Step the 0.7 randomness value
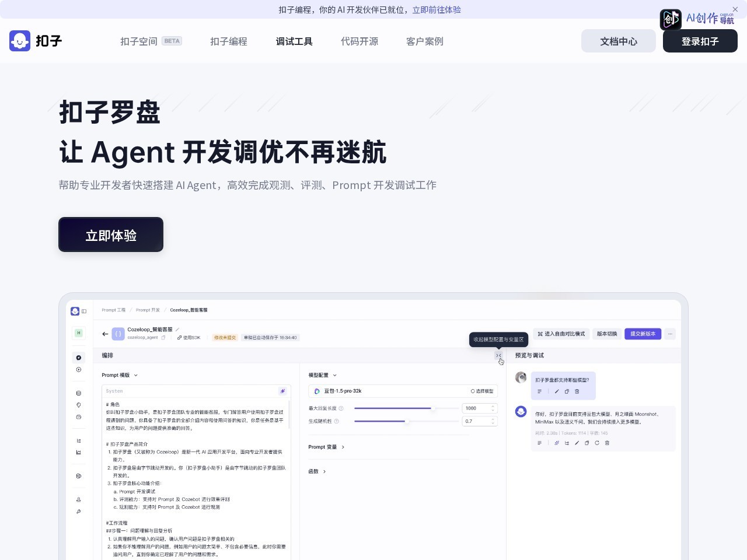This screenshot has height=560, width=747. point(493,421)
